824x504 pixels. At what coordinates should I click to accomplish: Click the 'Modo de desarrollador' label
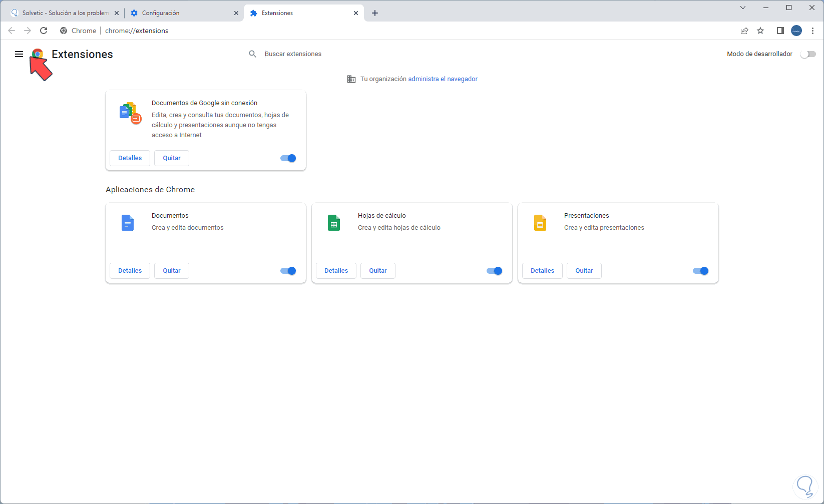point(759,54)
